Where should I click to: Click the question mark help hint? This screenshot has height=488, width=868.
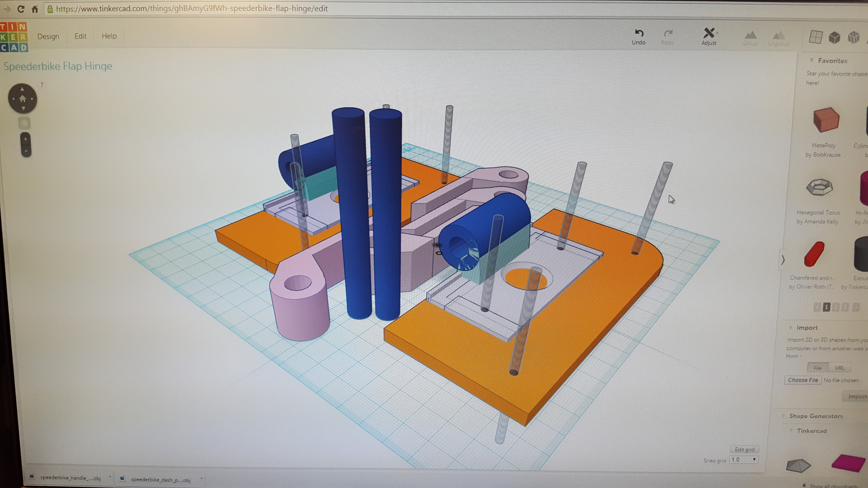coord(42,85)
